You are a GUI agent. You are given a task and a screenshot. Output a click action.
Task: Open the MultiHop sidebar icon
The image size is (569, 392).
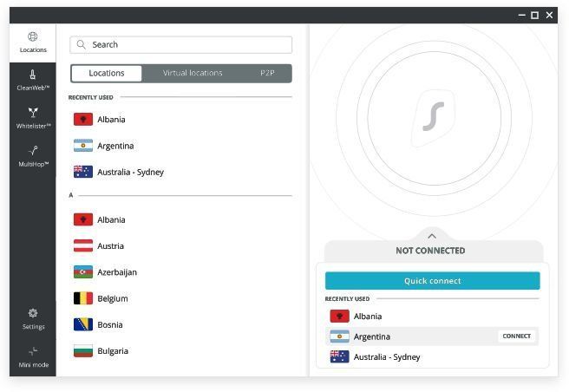(x=33, y=156)
